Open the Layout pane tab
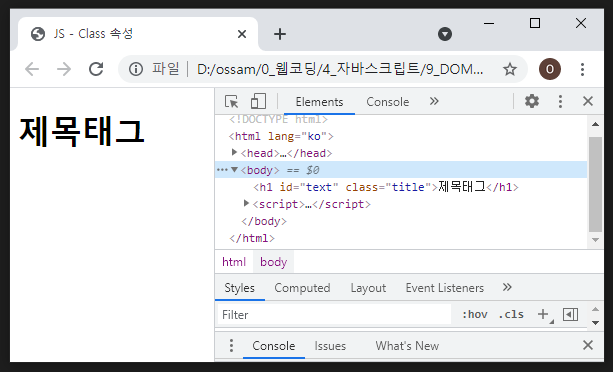The image size is (613, 372). pos(368,288)
